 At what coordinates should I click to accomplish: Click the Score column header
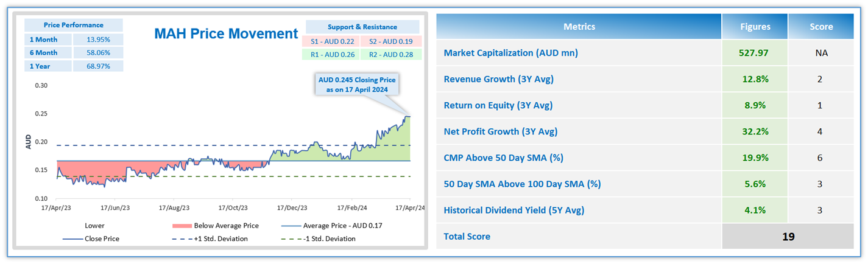[x=821, y=27]
